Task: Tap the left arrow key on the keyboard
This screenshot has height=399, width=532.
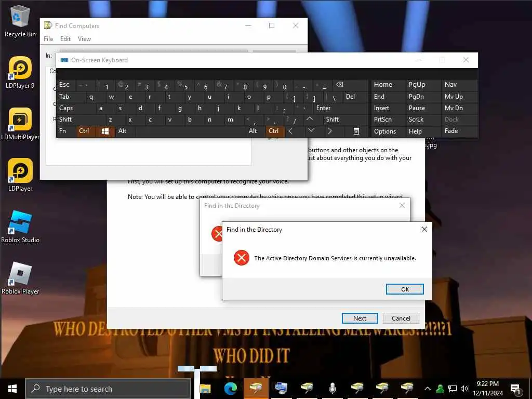Action: click(x=290, y=131)
